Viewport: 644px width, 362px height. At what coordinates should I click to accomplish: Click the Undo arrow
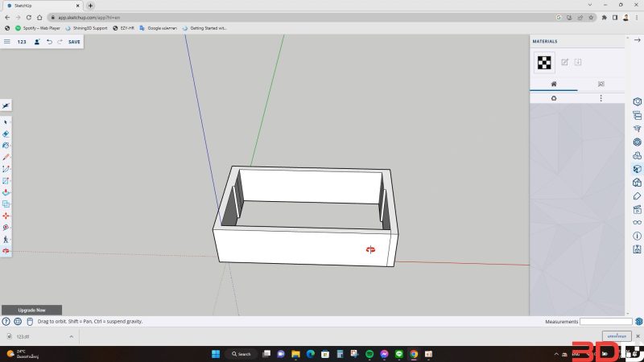49,42
